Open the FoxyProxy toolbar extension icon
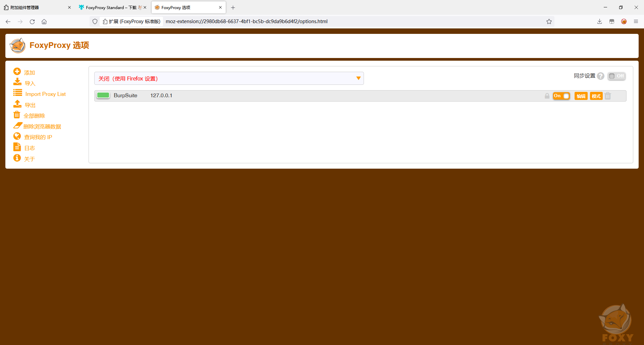This screenshot has height=345, width=644. pyautogui.click(x=624, y=21)
